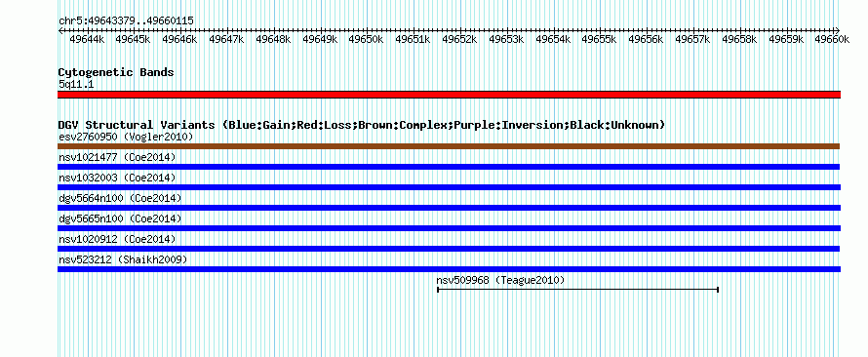Select the blue nsv1020912 gain bar
This screenshot has height=357, width=868.
click(449, 249)
